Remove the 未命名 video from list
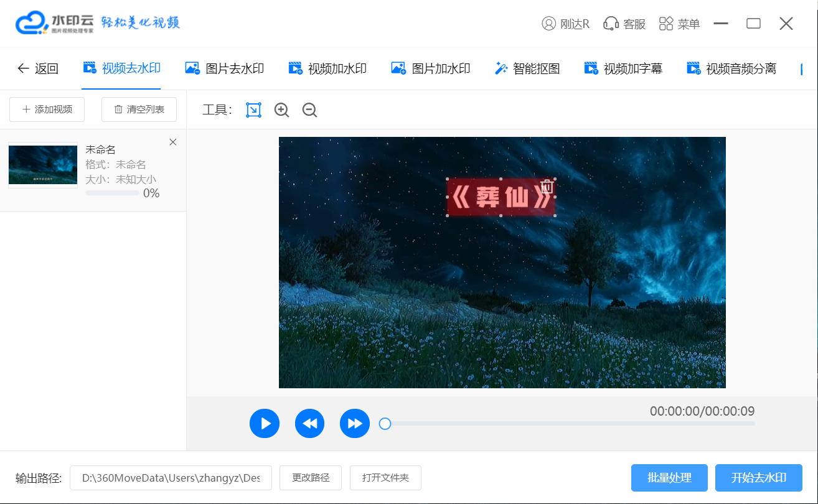This screenshot has width=818, height=504. (173, 142)
